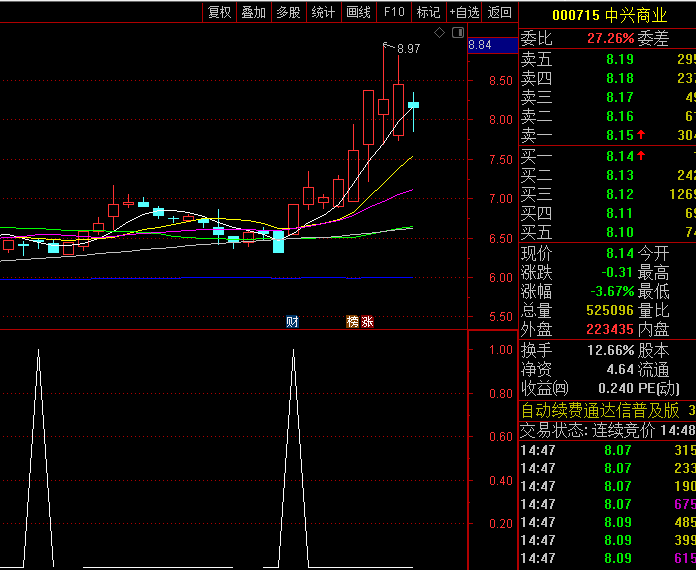Click the red up arrow beside 卖一
Viewport: 696px width, 570px height.
point(640,135)
